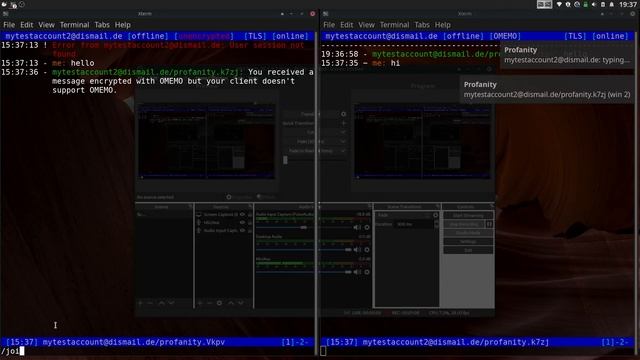The width and height of the screenshot is (640, 360).
Task: Click the left OBS preview thumbnail
Action: [x=206, y=141]
